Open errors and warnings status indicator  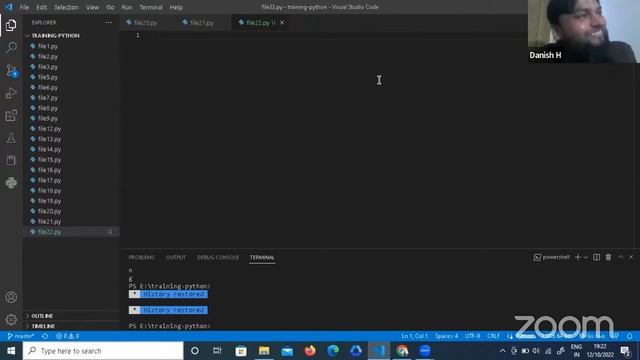pyautogui.click(x=68, y=336)
